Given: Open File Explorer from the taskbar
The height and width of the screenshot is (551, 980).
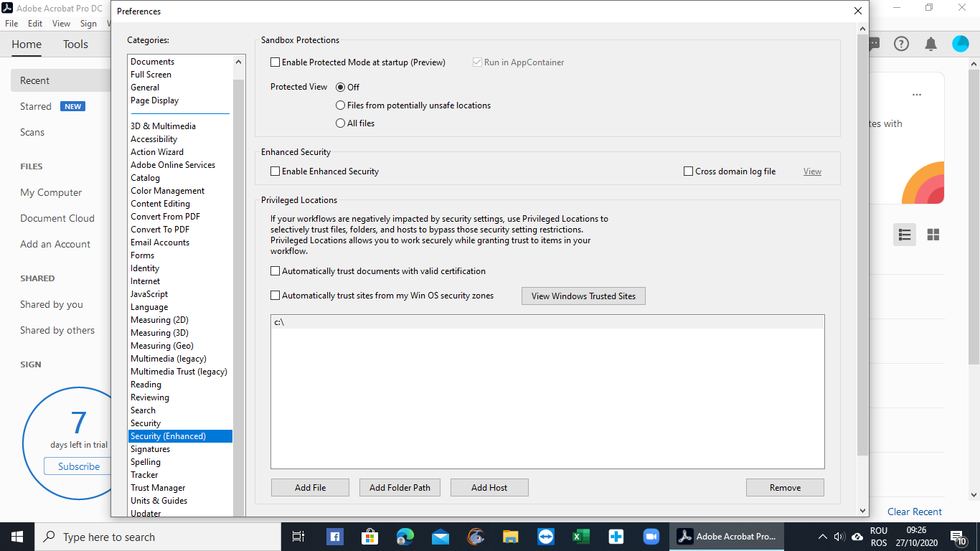Looking at the screenshot, I should 511,537.
